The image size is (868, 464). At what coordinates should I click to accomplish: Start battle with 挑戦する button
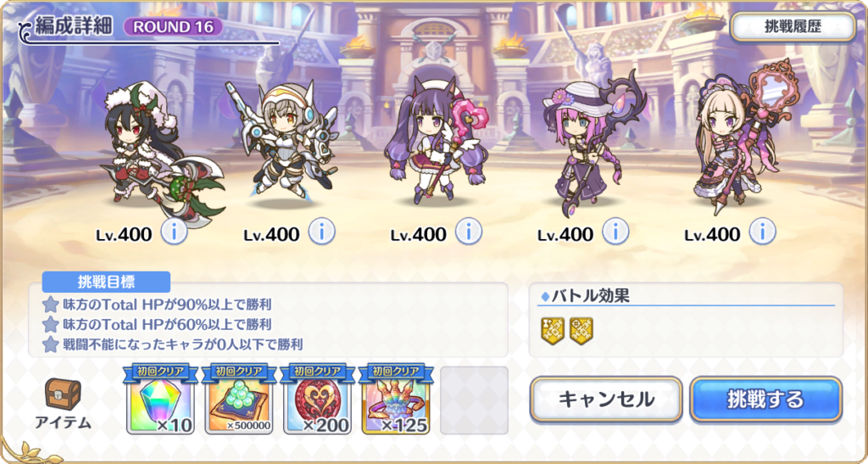pos(766,400)
